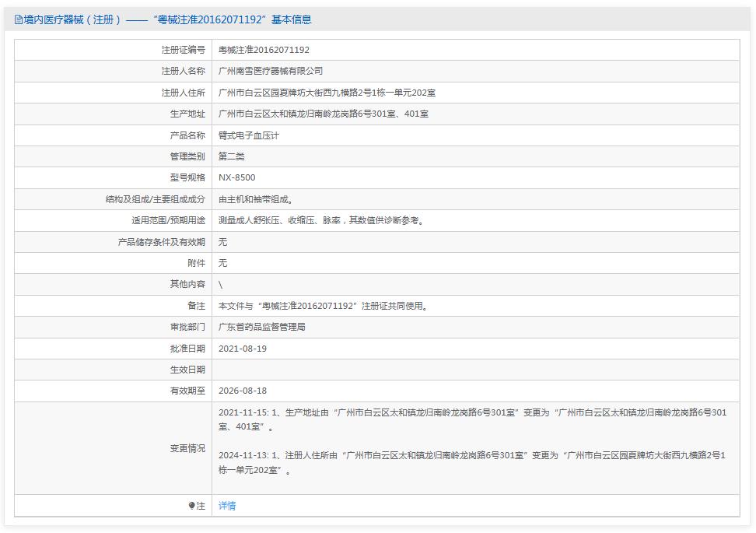Screen dimensions: 756x533
Task: Open the 详情 link
Action: pyautogui.click(x=228, y=505)
